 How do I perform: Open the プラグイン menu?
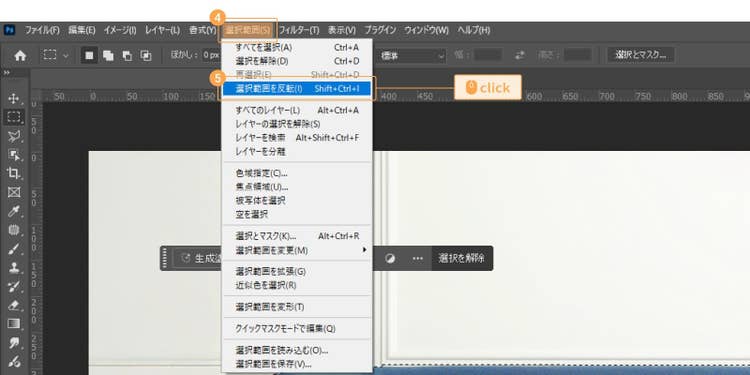click(380, 30)
